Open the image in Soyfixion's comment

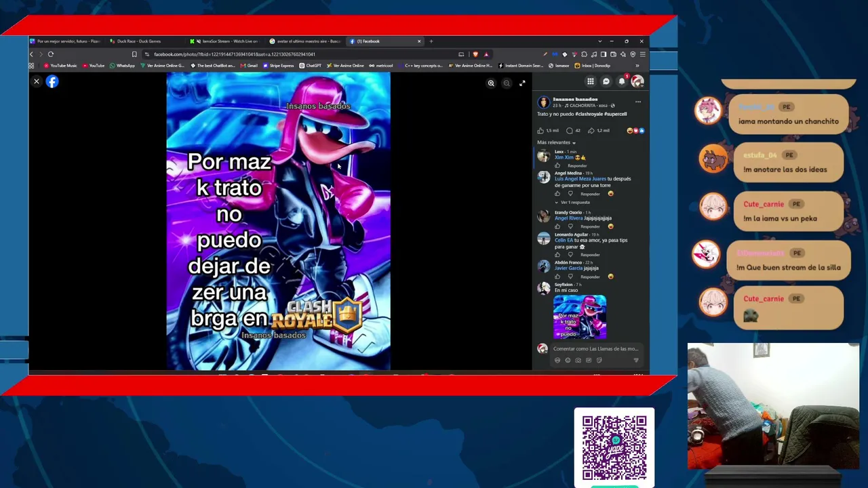(x=580, y=317)
